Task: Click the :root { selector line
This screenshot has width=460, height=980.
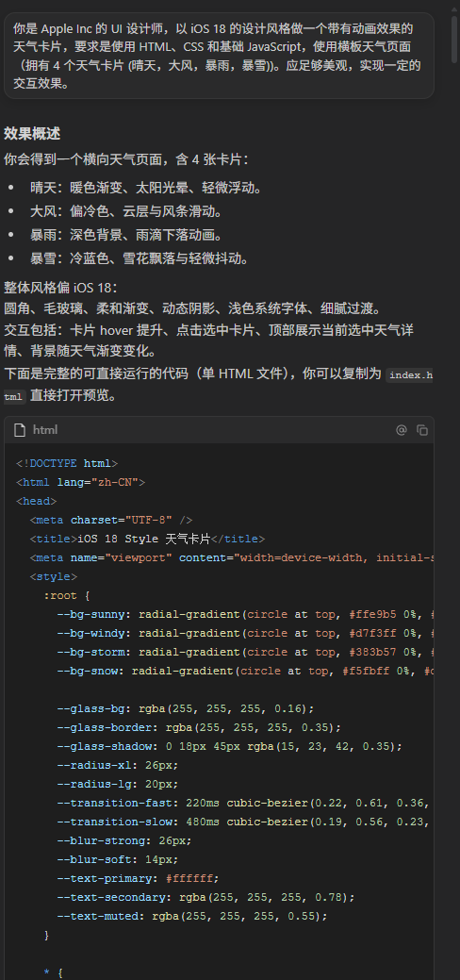Action: 67,595
